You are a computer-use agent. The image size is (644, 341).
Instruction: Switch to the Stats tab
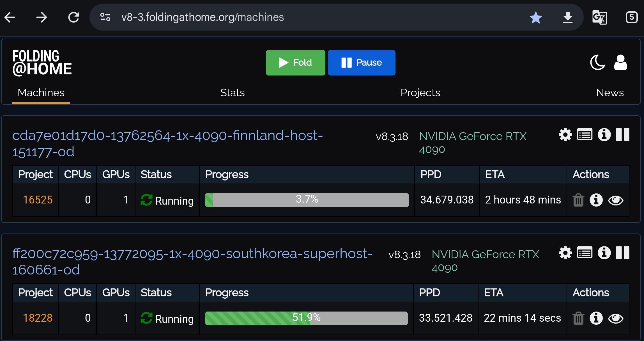(x=232, y=93)
